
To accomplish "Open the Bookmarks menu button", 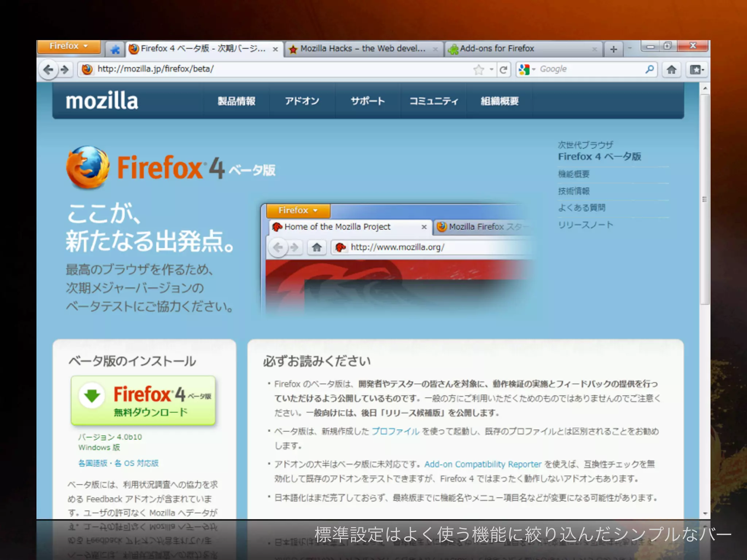I will point(697,69).
